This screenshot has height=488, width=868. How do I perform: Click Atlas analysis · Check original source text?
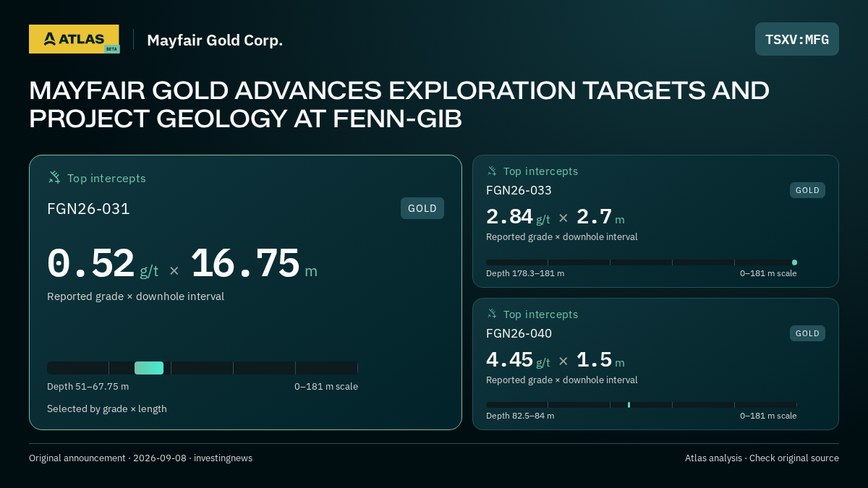tap(762, 458)
